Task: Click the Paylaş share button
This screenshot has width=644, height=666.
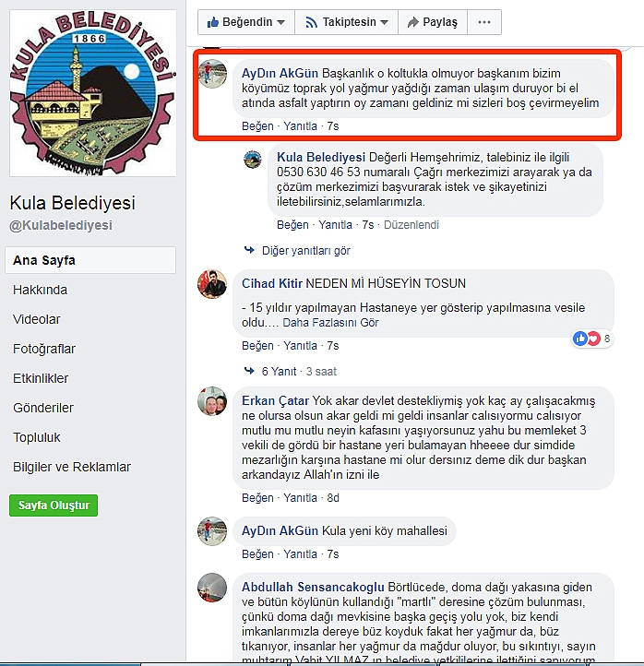Action: point(433,22)
